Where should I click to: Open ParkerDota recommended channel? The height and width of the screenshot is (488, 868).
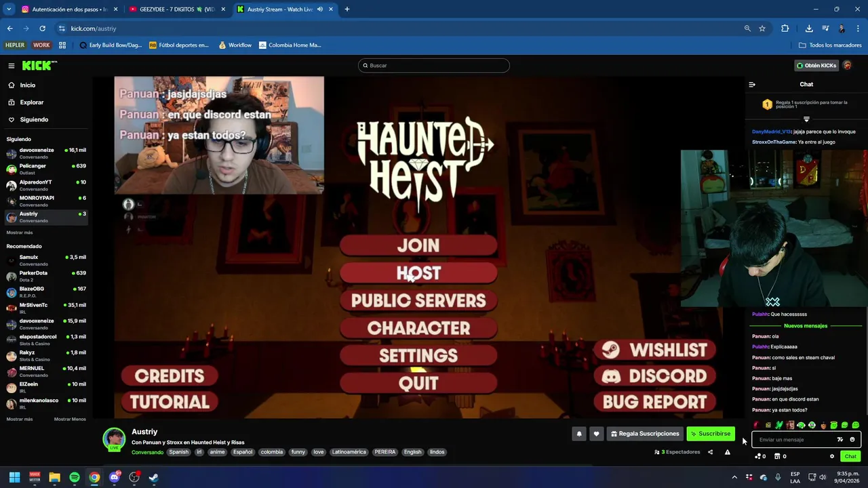click(x=46, y=276)
